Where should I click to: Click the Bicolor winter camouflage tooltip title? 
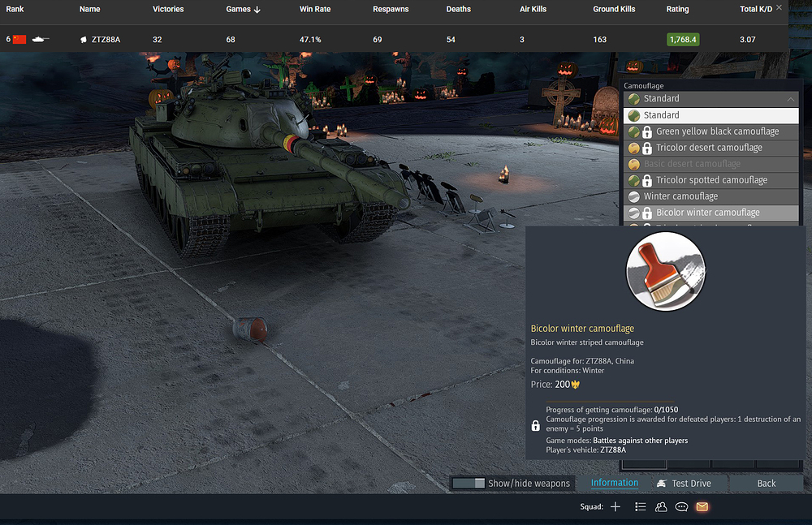(582, 329)
